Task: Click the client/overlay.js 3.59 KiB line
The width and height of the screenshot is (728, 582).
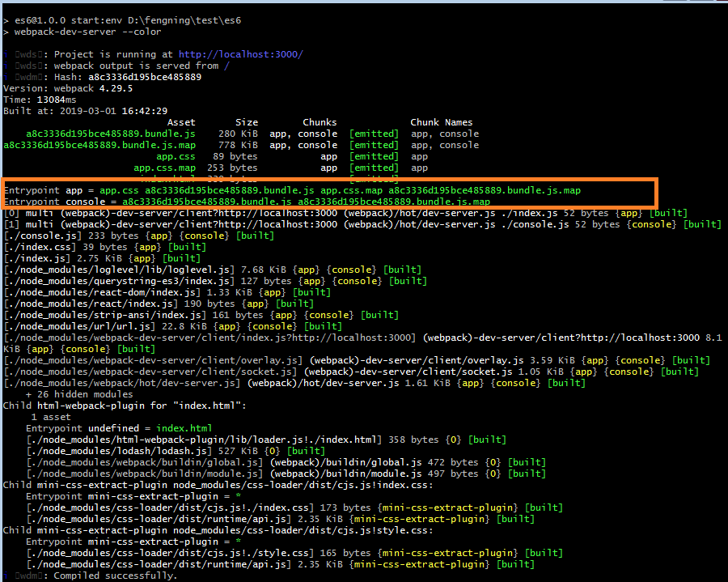Action: click(357, 360)
